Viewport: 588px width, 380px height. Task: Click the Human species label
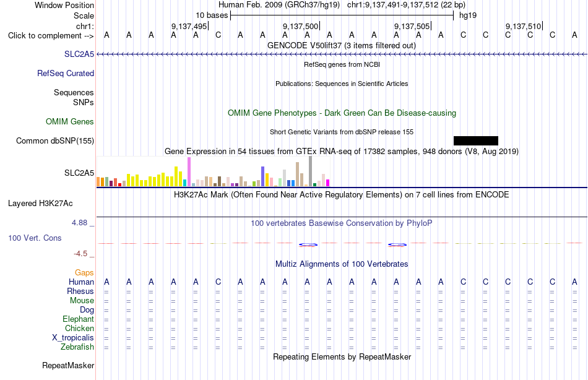[x=81, y=282]
